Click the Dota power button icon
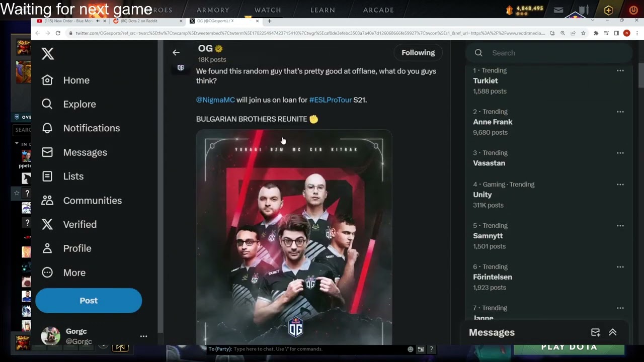Screen dimensions: 644x362 coord(633,10)
